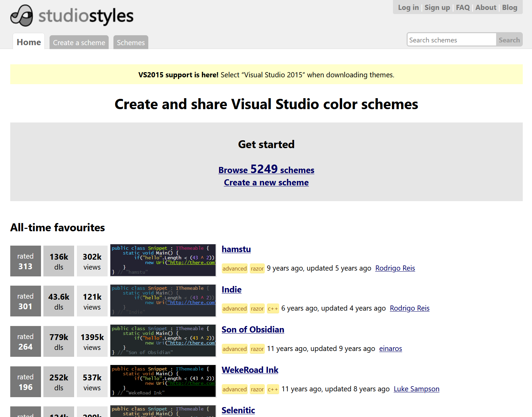
Task: Focus the Search schemes input field
Action: pyautogui.click(x=451, y=40)
